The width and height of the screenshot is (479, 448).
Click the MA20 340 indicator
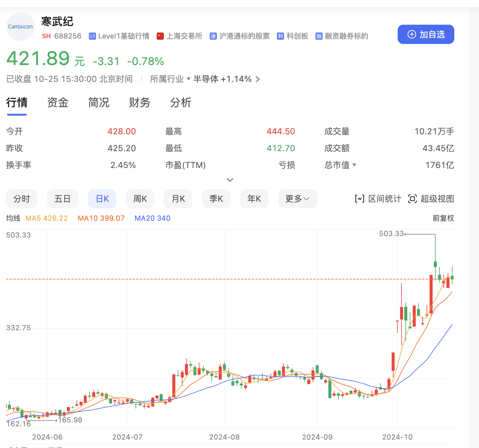[x=152, y=218]
